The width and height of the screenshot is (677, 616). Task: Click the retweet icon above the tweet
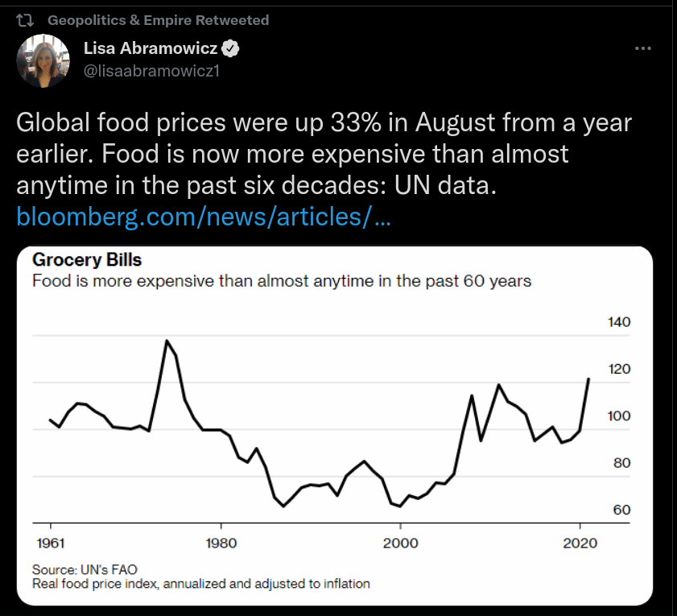click(25, 20)
